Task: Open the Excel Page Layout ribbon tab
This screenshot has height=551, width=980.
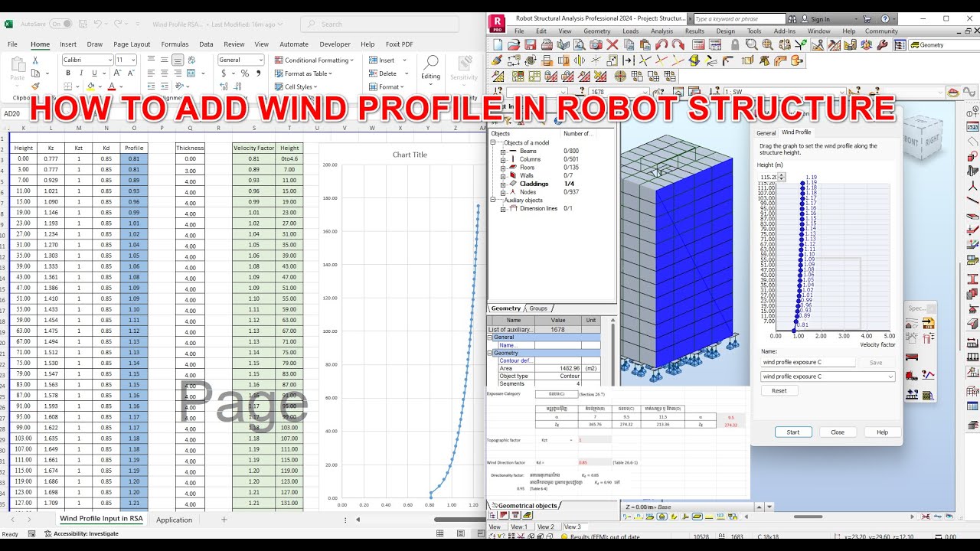Action: pos(132,44)
